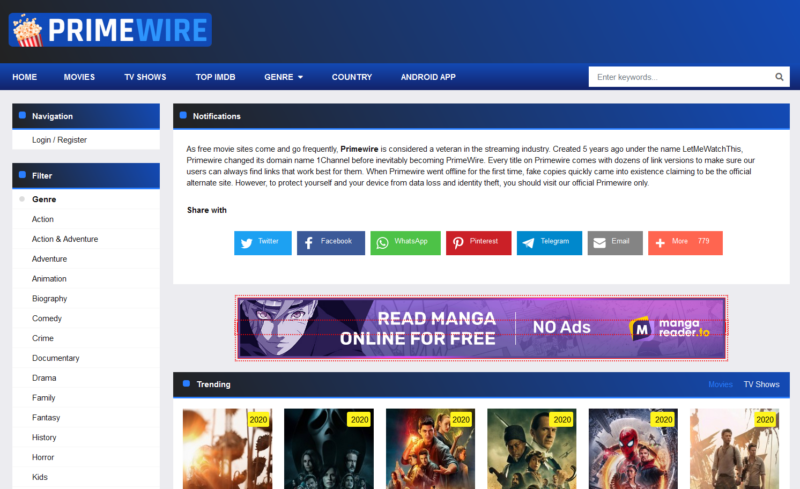Open the Movies menu item
The image size is (800, 489).
pyautogui.click(x=79, y=77)
